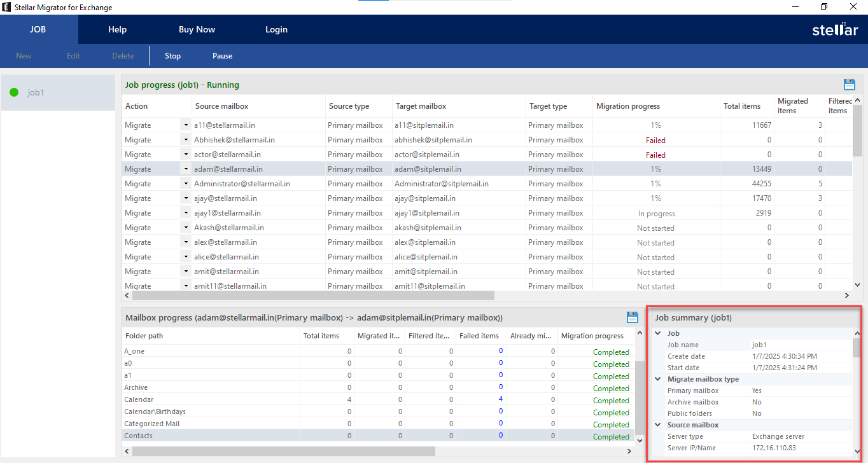Screen dimensions: 868x463
Task: Click the Server type value Exchange server
Action: [778, 436]
